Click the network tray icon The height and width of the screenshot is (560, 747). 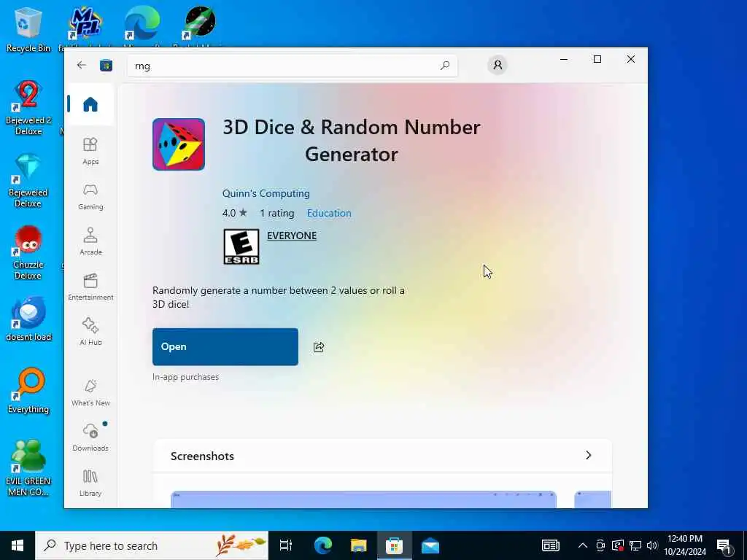pos(635,545)
